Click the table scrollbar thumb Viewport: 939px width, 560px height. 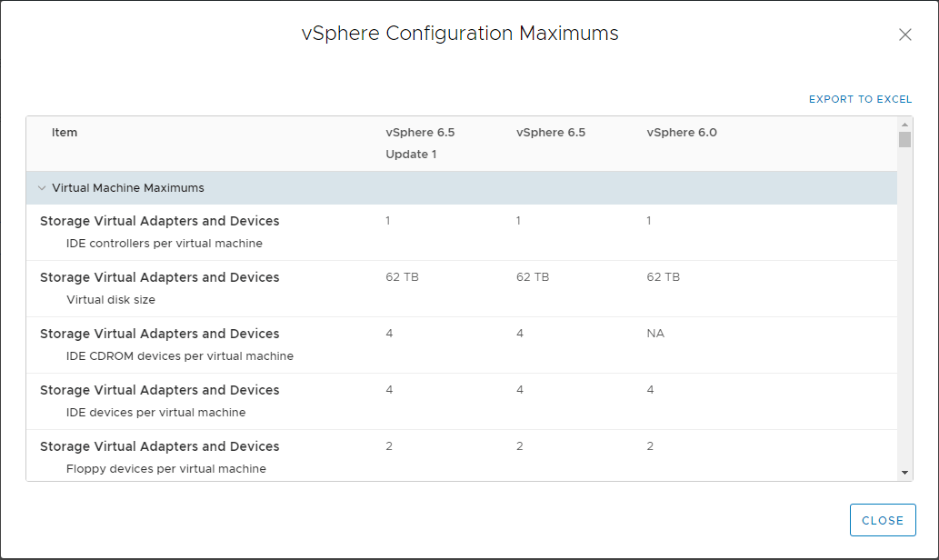904,139
